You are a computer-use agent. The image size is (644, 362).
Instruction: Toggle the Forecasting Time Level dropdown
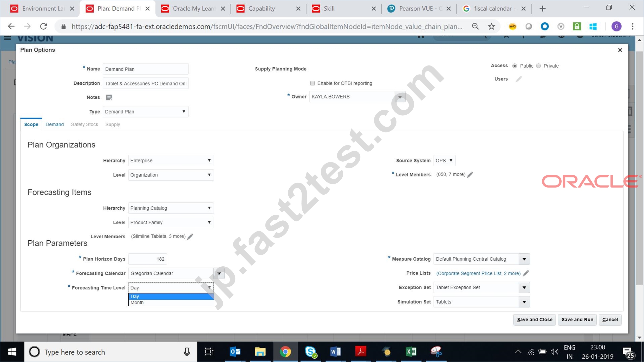point(171,288)
